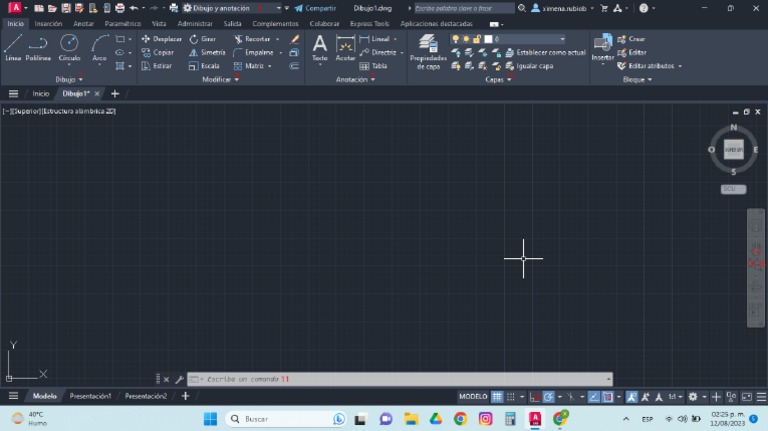768x431 pixels.
Task: Expand the Dibujo panel
Action: 69,79
